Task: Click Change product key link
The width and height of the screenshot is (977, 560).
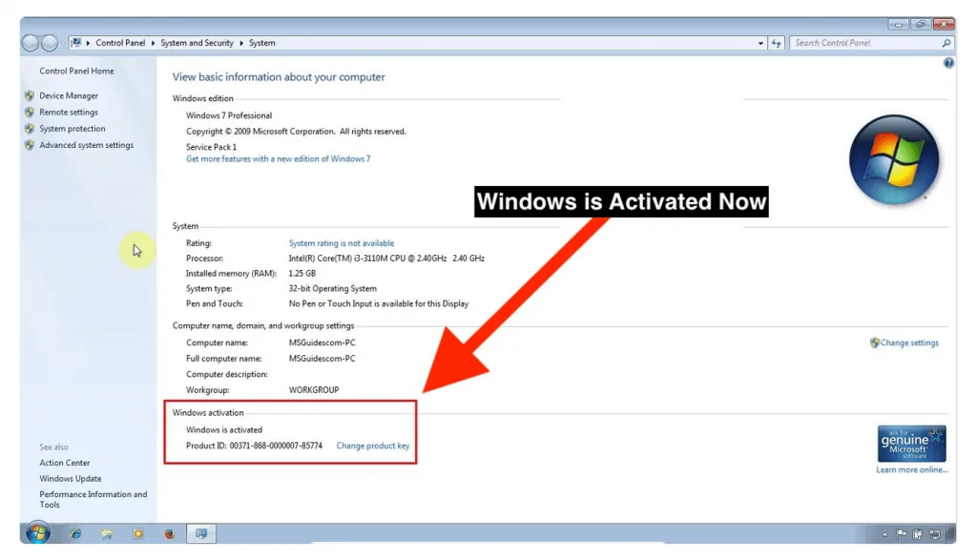Action: (373, 446)
